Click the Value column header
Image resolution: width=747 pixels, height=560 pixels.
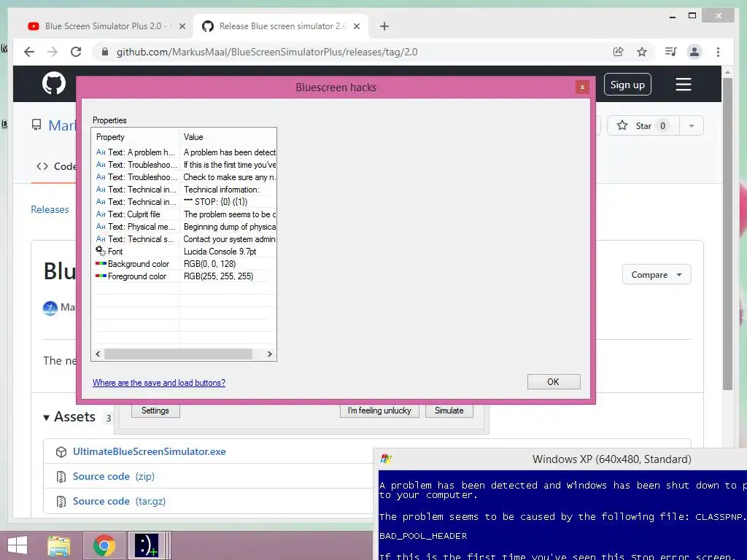click(228, 137)
